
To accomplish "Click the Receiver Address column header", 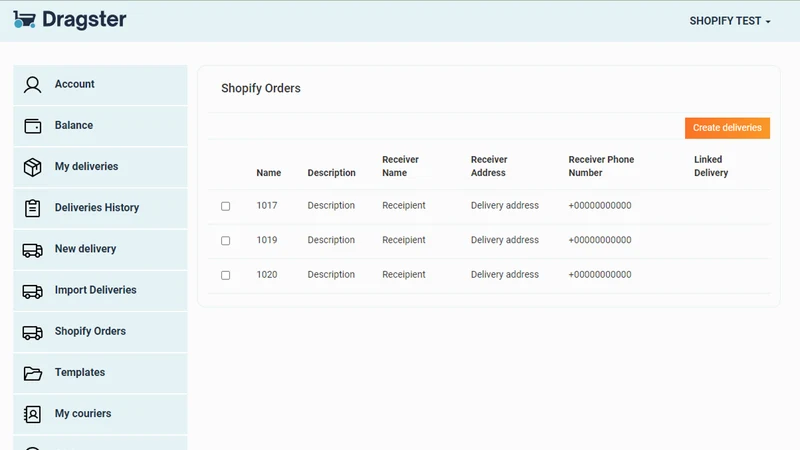I will (489, 166).
